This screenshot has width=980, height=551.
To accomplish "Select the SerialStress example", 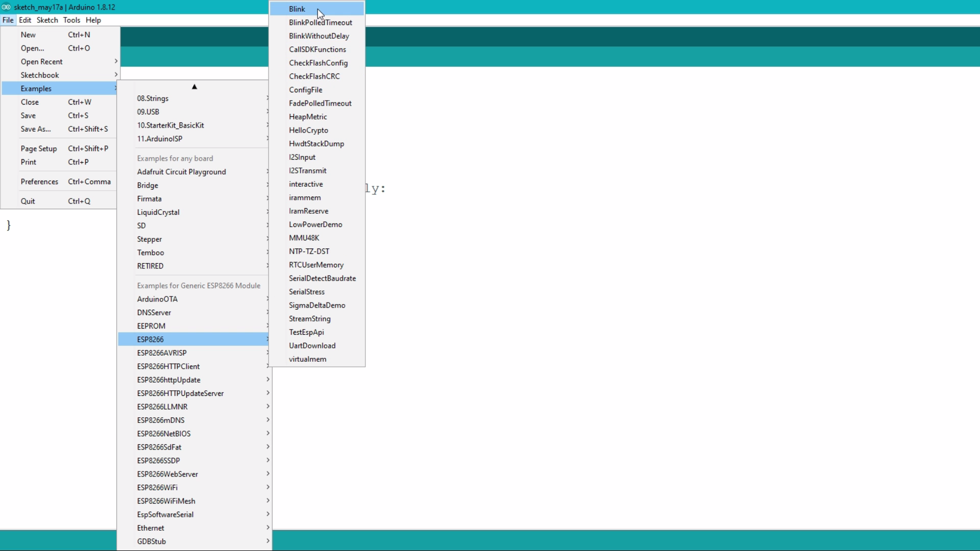I will click(x=317, y=292).
